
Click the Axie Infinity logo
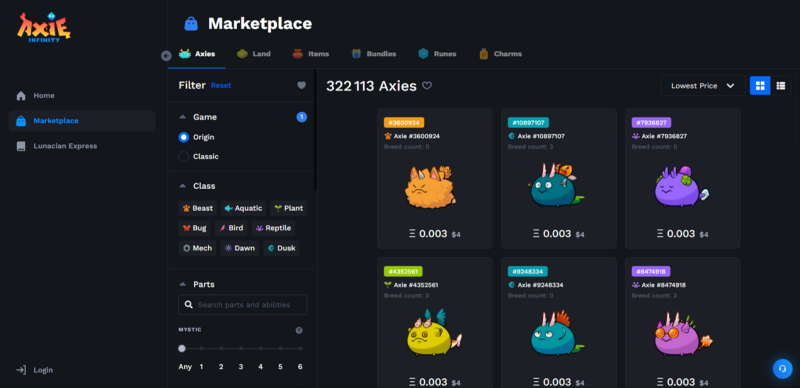coord(44,27)
